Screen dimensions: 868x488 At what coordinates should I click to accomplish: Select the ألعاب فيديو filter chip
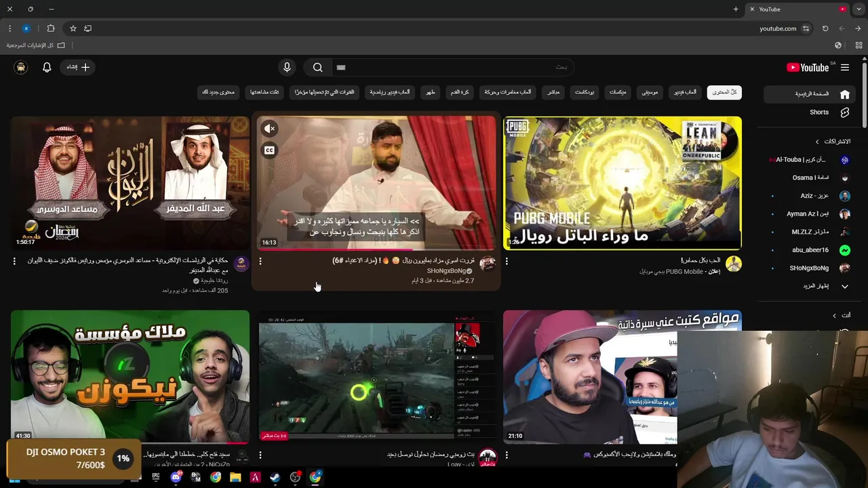click(685, 92)
